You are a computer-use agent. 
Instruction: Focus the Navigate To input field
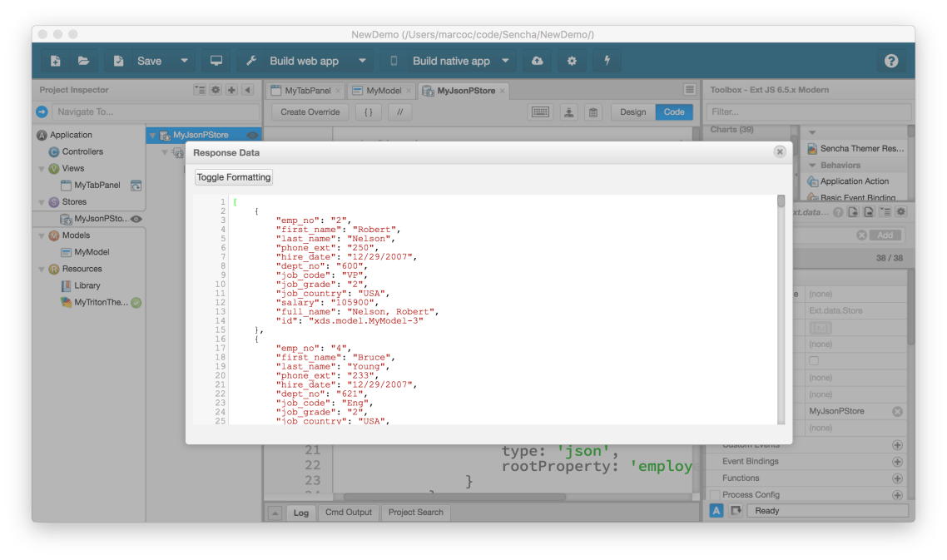click(156, 112)
